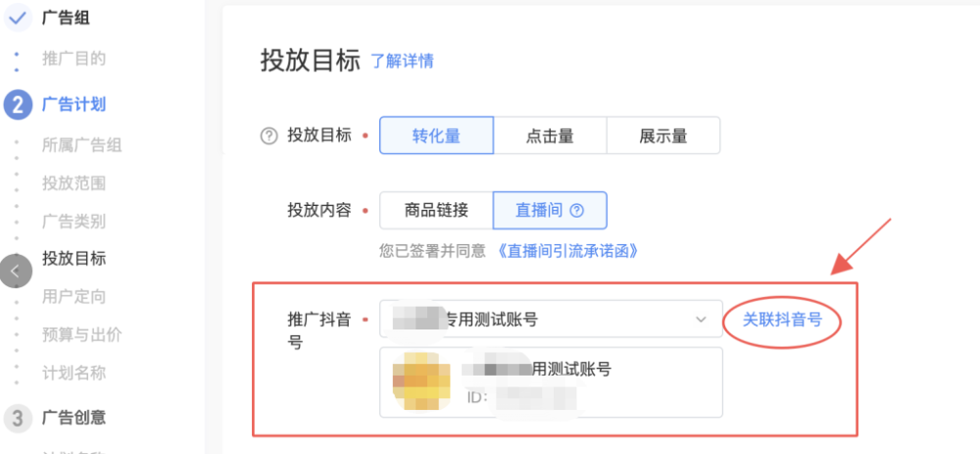
Task: Go to 预算与出价 in the sidebar
Action: [82, 334]
